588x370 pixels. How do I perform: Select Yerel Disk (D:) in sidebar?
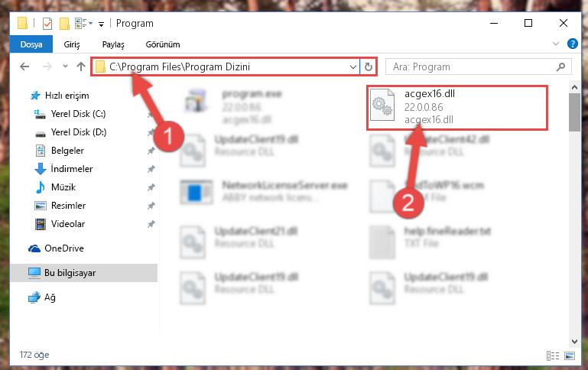[x=79, y=132]
